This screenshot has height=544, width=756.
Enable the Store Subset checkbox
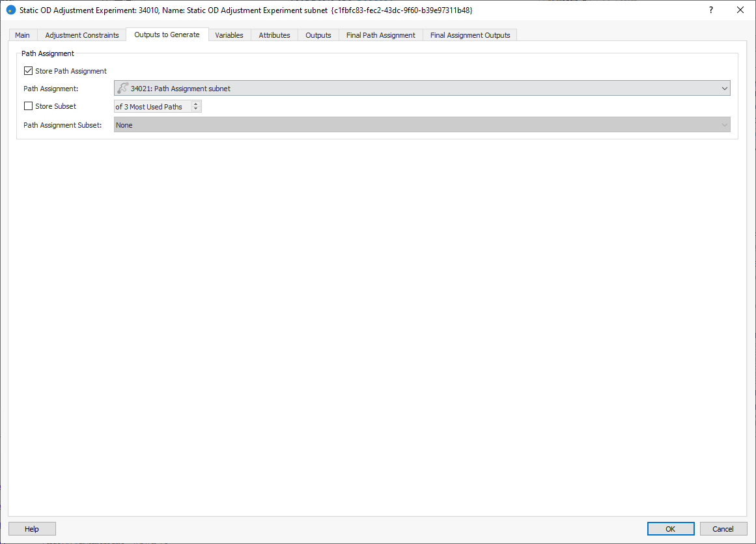[x=28, y=106]
